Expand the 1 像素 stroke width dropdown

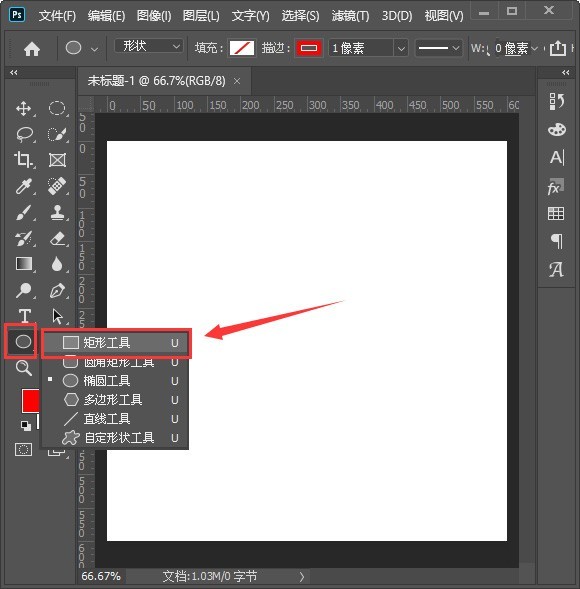point(401,48)
